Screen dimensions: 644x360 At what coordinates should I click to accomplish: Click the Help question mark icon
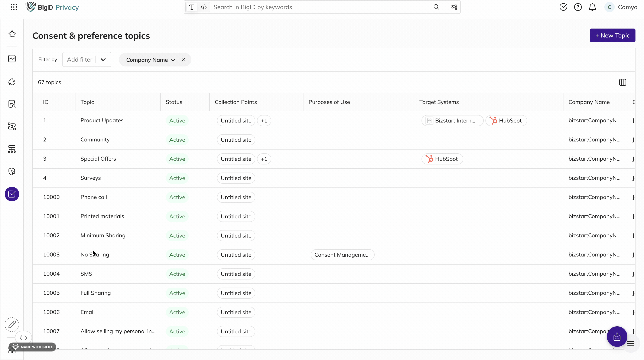[x=578, y=7]
